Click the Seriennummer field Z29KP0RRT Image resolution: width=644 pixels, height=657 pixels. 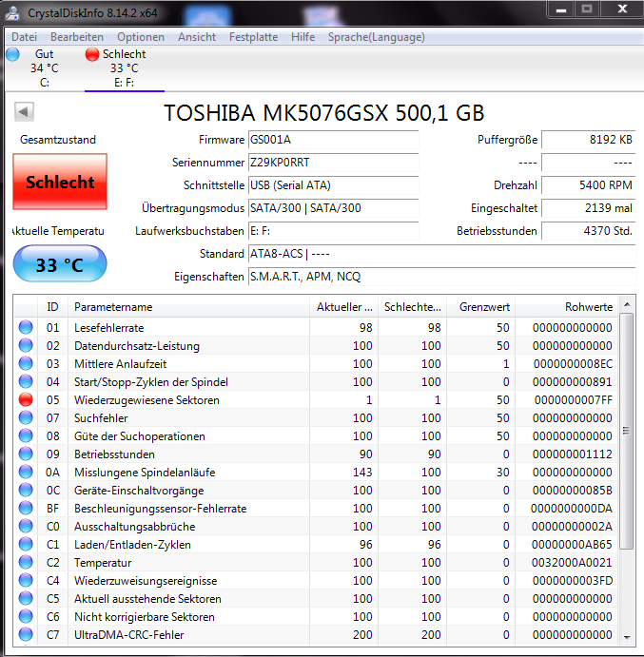click(333, 163)
